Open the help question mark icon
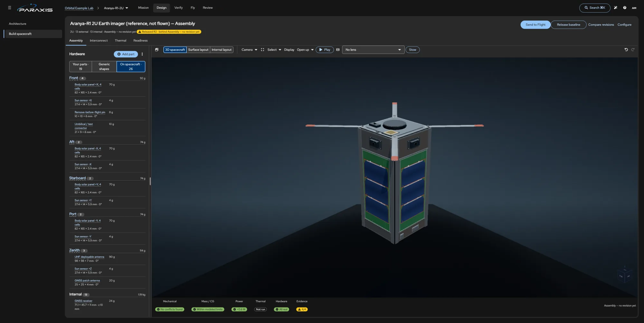644x323 pixels. [x=625, y=8]
